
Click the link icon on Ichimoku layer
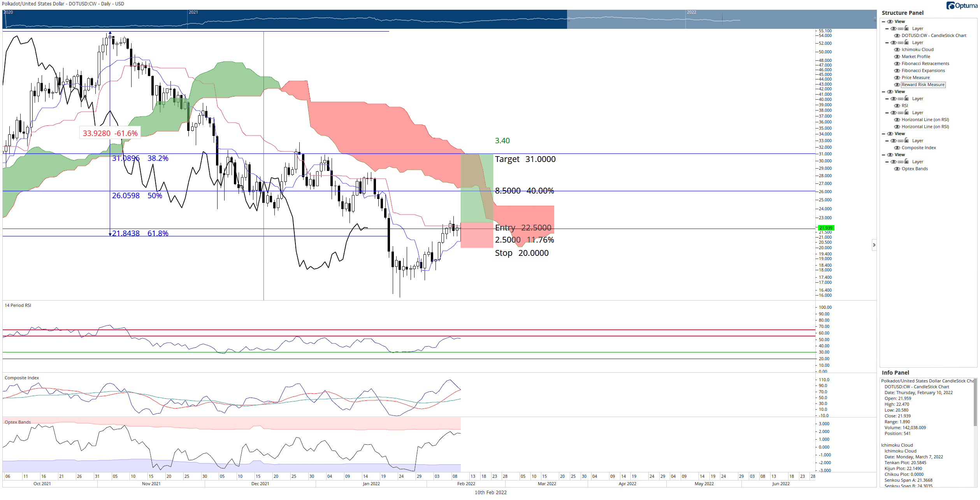click(x=901, y=42)
